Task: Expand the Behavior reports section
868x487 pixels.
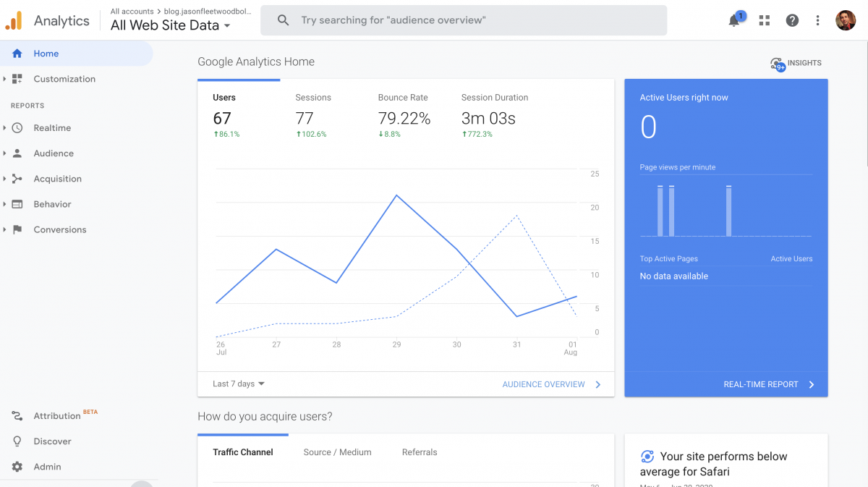Action: tap(4, 204)
